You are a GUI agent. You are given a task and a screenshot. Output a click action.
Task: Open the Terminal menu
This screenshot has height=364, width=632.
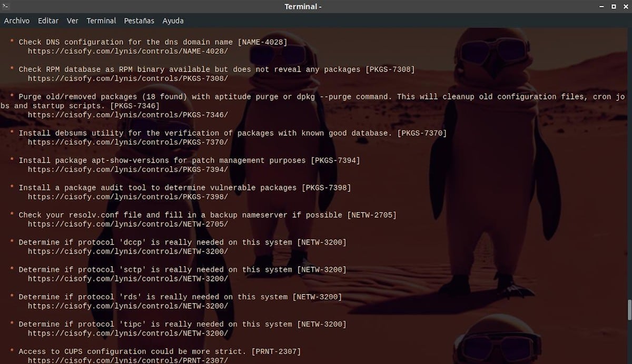tap(101, 21)
